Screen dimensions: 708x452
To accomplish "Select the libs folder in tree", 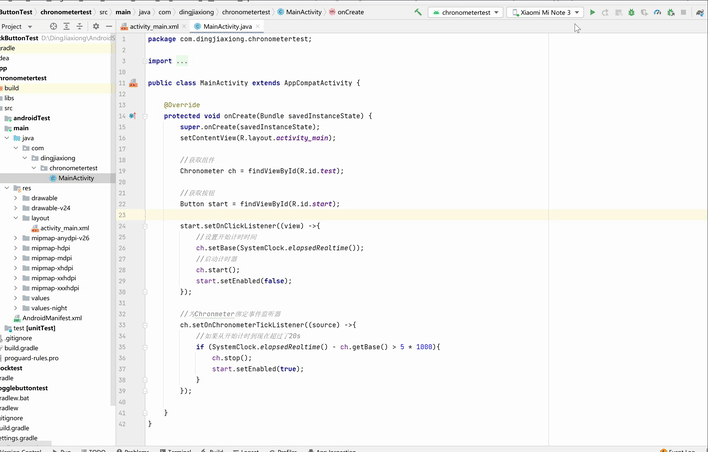I will (9, 98).
